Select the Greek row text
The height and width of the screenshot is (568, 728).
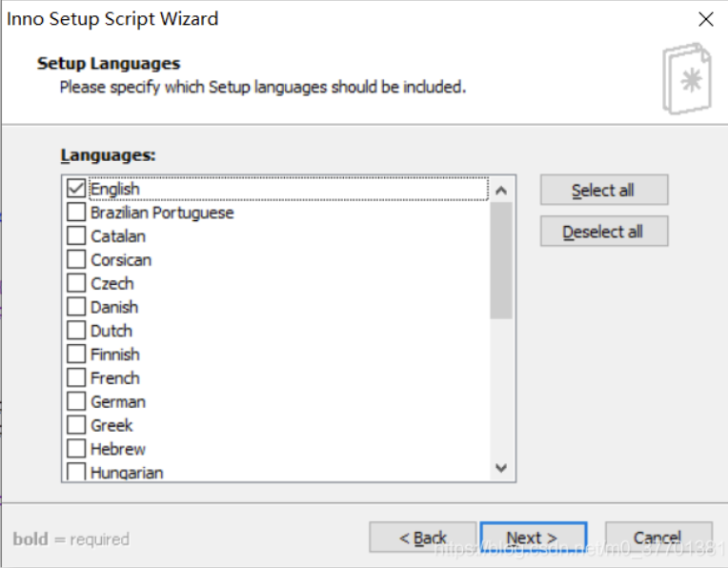point(111,426)
